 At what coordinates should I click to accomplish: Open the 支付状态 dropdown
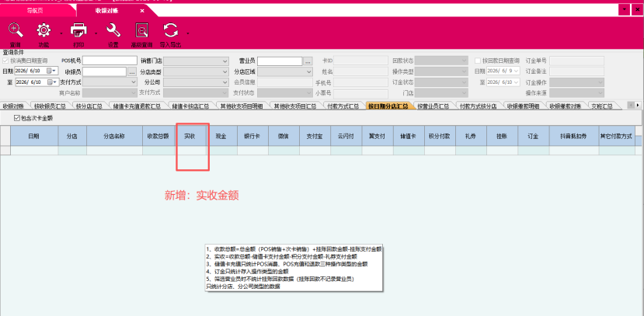(x=285, y=92)
